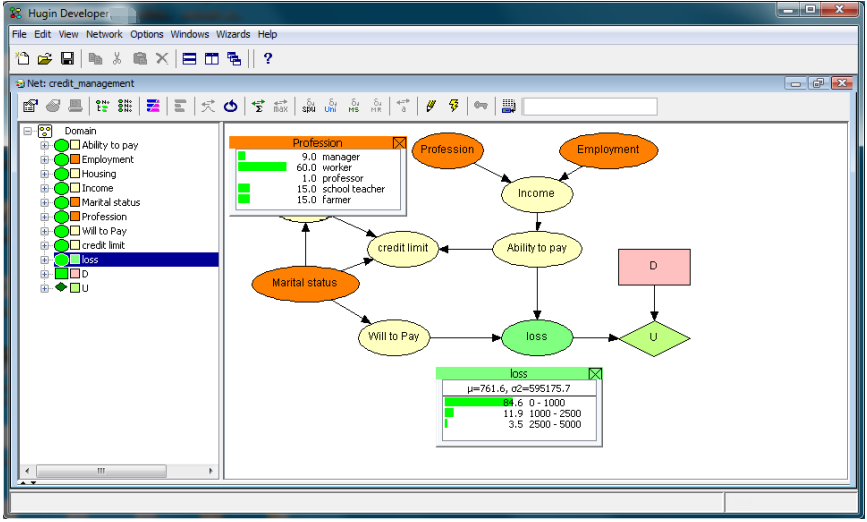Open the File menu
The height and width of the screenshot is (522, 867).
point(19,34)
